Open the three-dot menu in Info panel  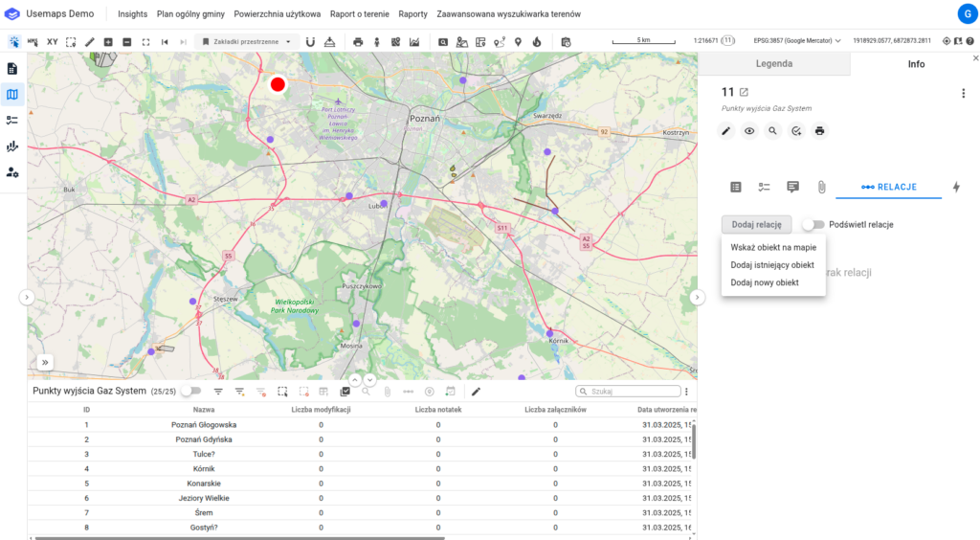click(x=963, y=93)
